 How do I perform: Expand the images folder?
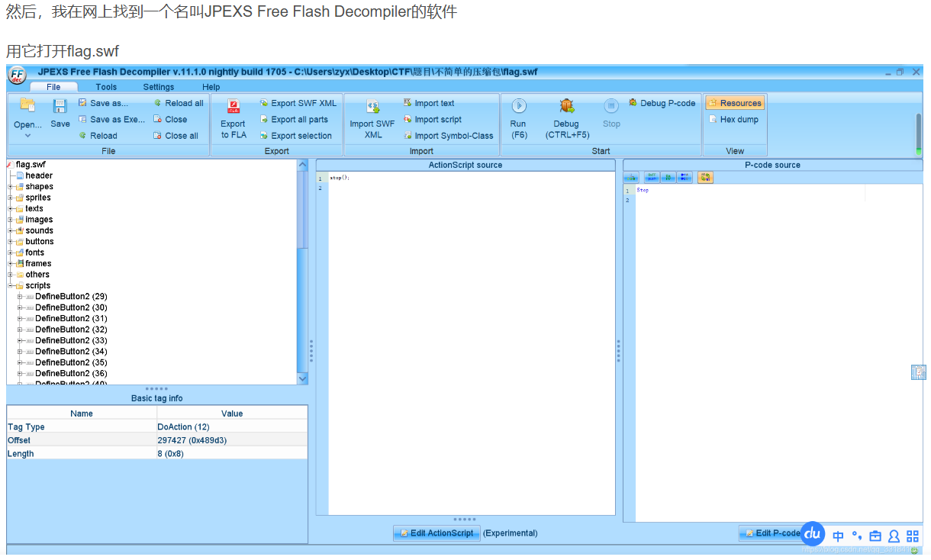click(x=11, y=220)
